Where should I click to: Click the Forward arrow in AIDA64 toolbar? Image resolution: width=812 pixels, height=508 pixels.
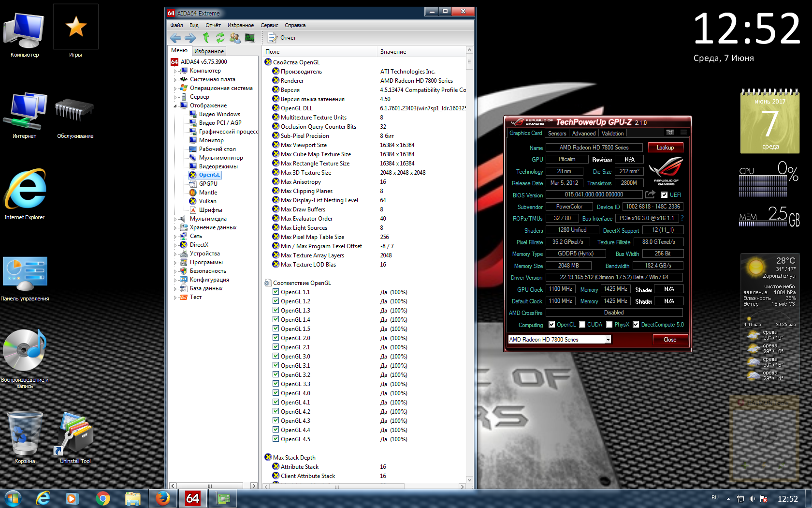pos(190,38)
